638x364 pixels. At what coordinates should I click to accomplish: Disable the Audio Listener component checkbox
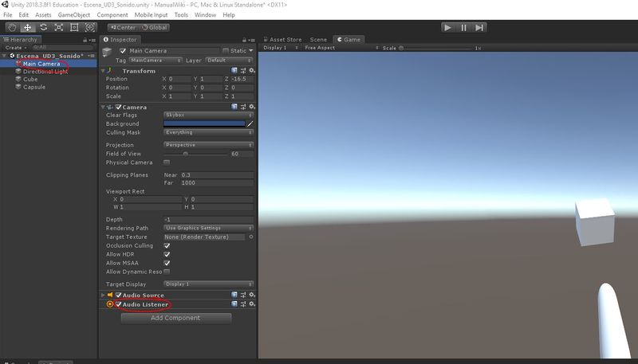point(118,304)
